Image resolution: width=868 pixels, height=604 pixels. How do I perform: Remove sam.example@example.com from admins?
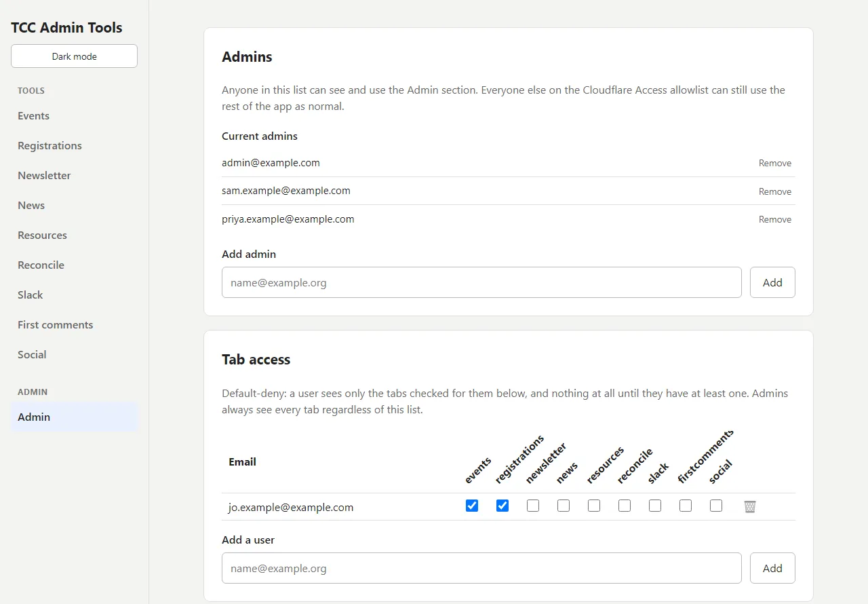(775, 192)
